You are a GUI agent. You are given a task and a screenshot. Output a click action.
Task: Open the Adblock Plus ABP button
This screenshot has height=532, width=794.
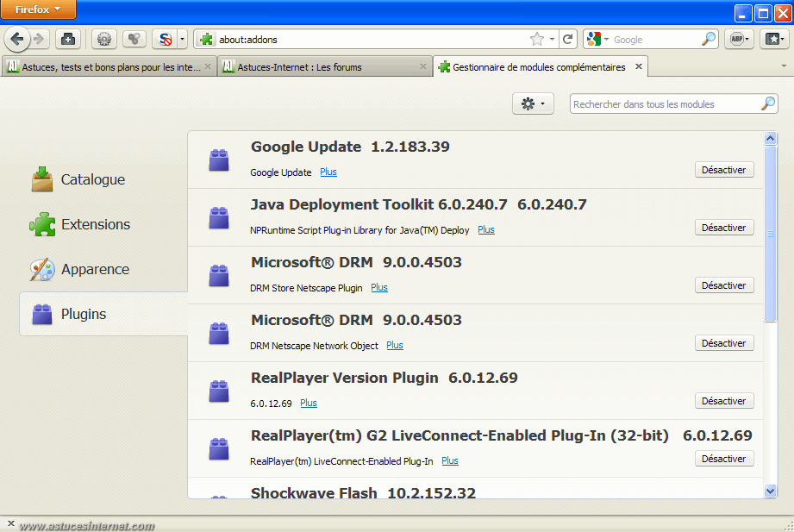click(740, 39)
